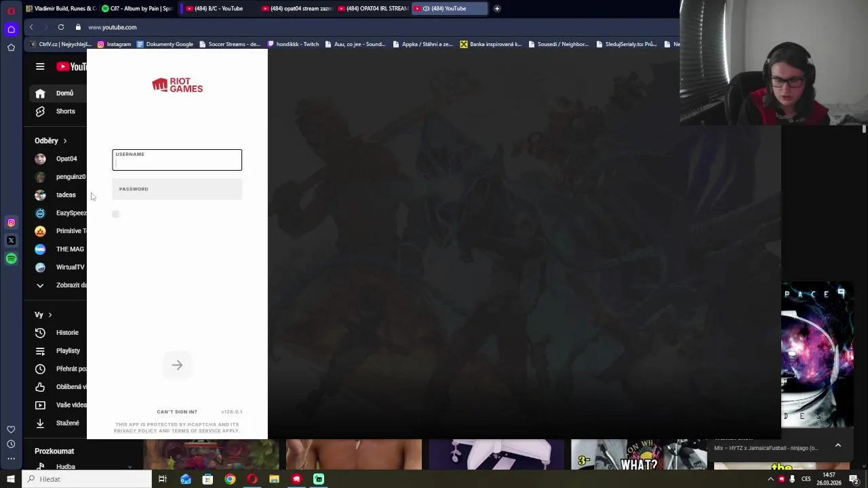Reload the page with the refresh icon
The height and width of the screenshot is (488, 868).
(61, 27)
